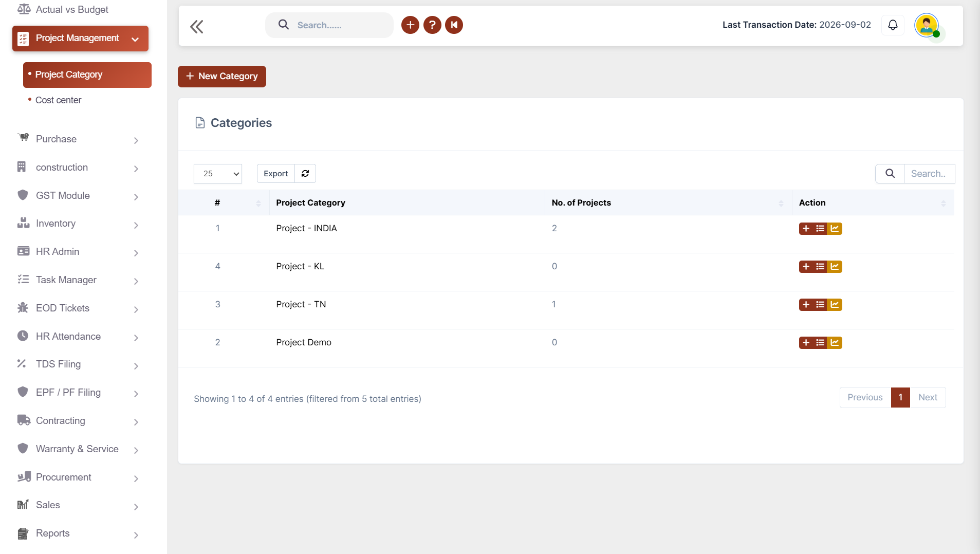The width and height of the screenshot is (980, 554).
Task: Sort by # column header
Action: point(224,202)
